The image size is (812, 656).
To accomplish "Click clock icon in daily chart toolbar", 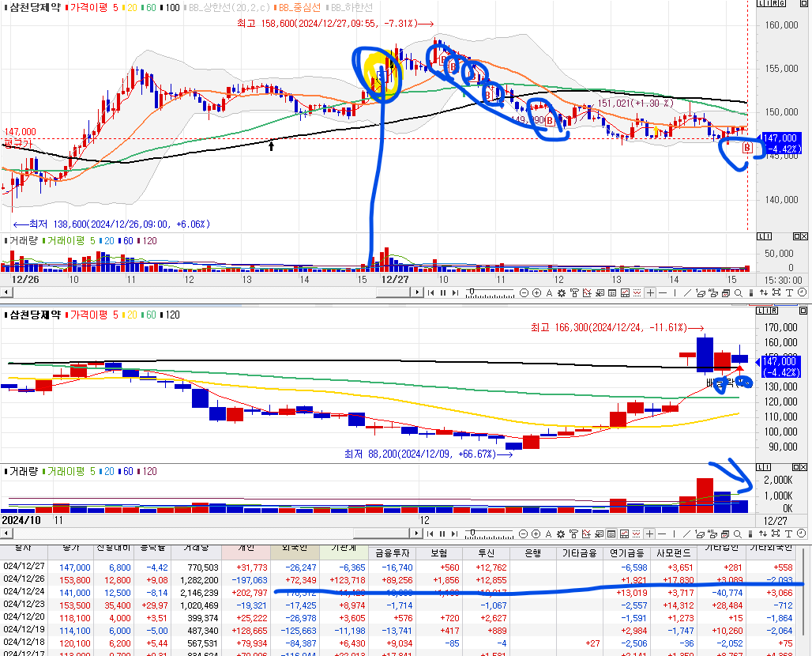I will [x=801, y=533].
